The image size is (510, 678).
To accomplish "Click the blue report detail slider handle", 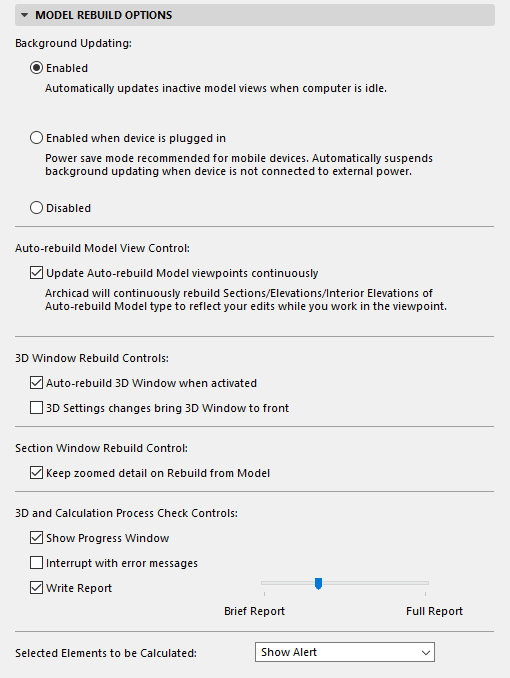I will coord(318,584).
